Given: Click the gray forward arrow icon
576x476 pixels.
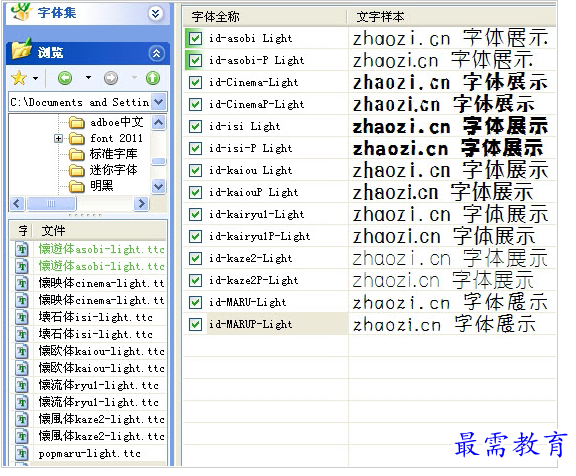Looking at the screenshot, I should 111,78.
